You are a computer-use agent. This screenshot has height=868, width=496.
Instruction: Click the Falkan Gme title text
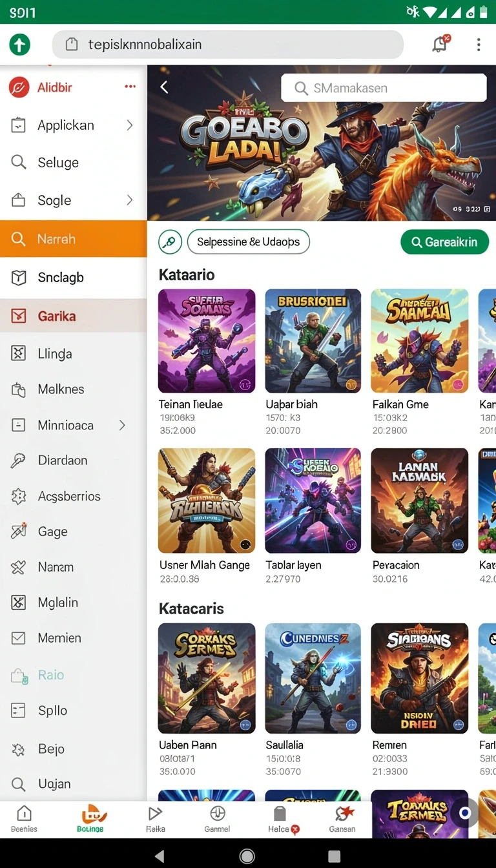click(x=400, y=404)
